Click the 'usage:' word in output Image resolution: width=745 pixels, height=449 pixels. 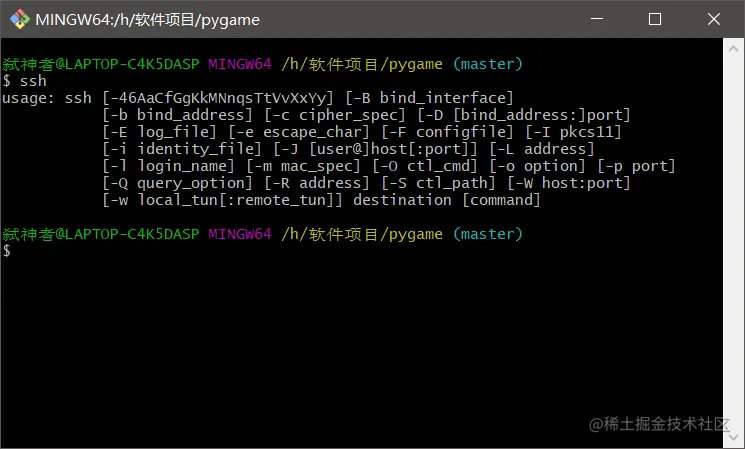coord(29,98)
